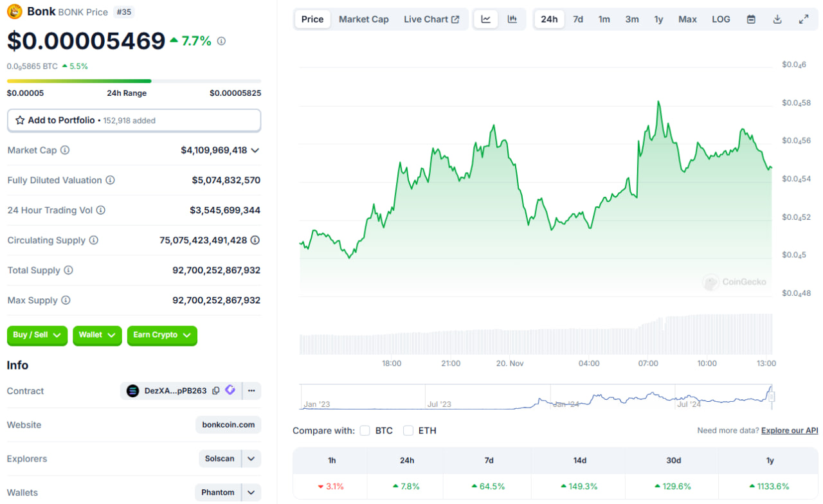Select the 1y time range

[x=658, y=19]
